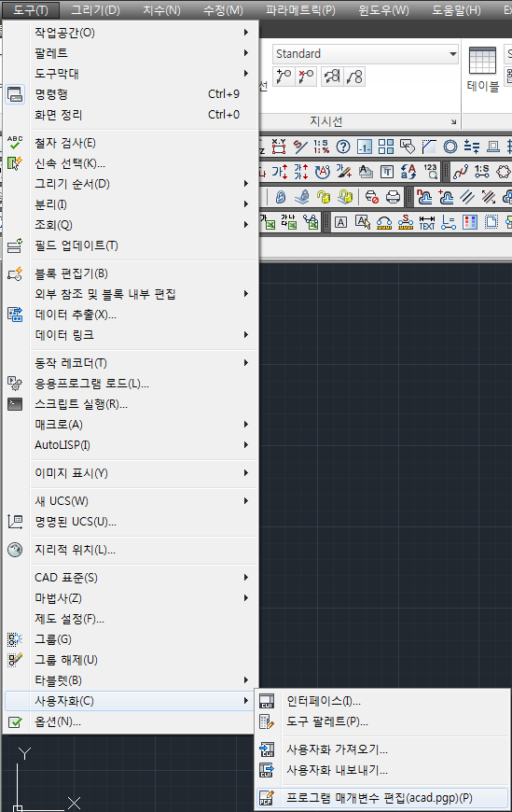Open 블록 편집기(B)

(x=131, y=273)
